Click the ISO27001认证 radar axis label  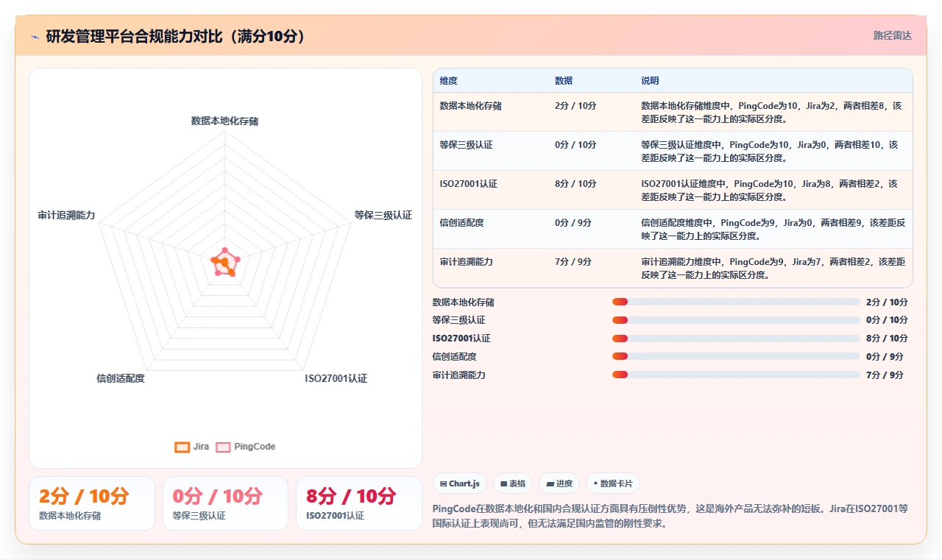coord(336,378)
